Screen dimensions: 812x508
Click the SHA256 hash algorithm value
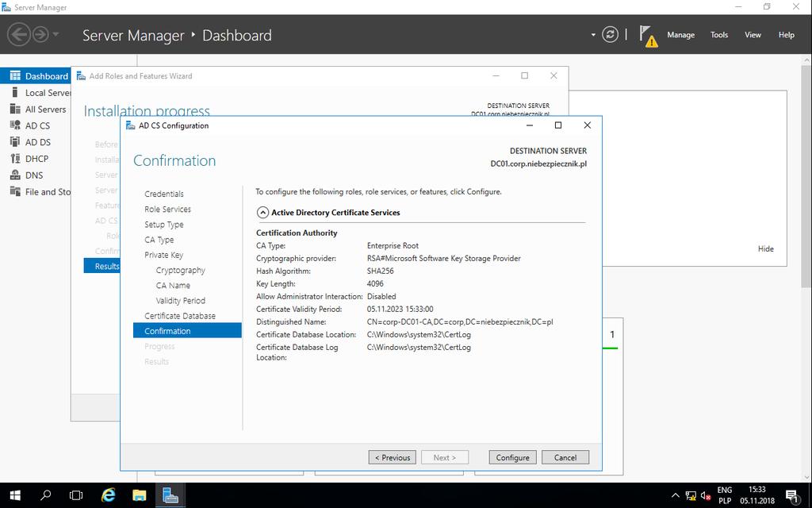pyautogui.click(x=380, y=271)
